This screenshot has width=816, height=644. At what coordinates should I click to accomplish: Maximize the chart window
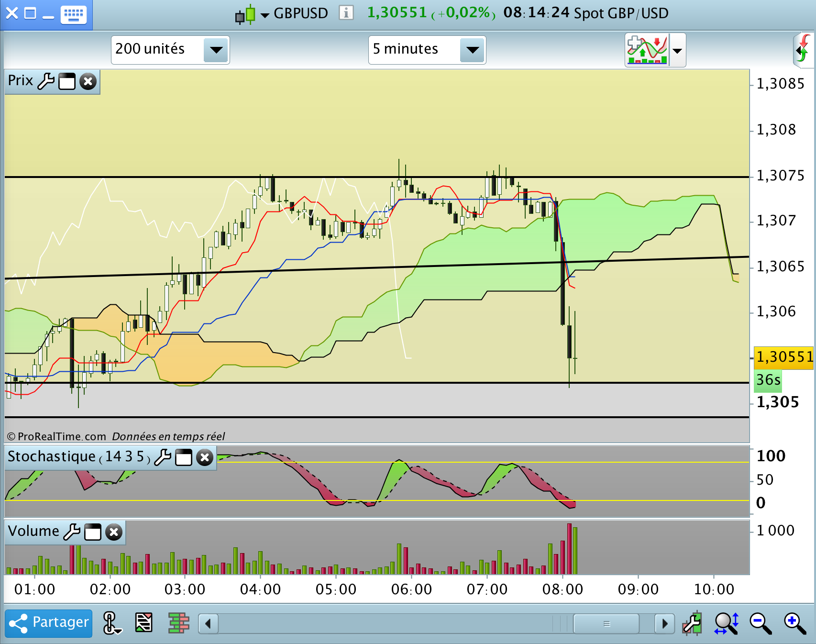pyautogui.click(x=30, y=13)
